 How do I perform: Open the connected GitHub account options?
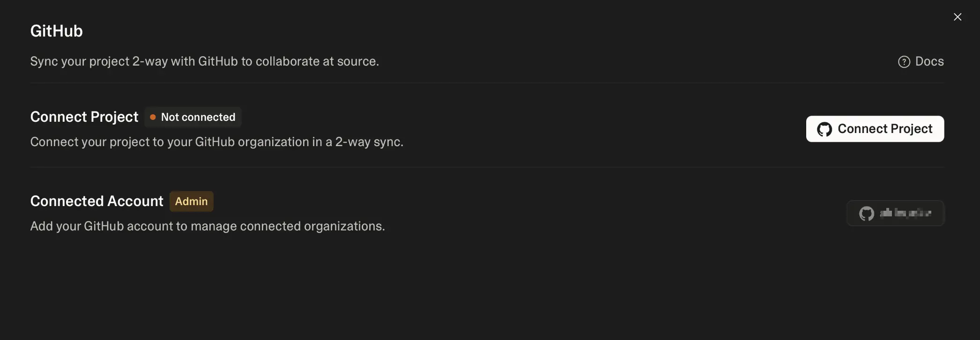click(x=895, y=214)
